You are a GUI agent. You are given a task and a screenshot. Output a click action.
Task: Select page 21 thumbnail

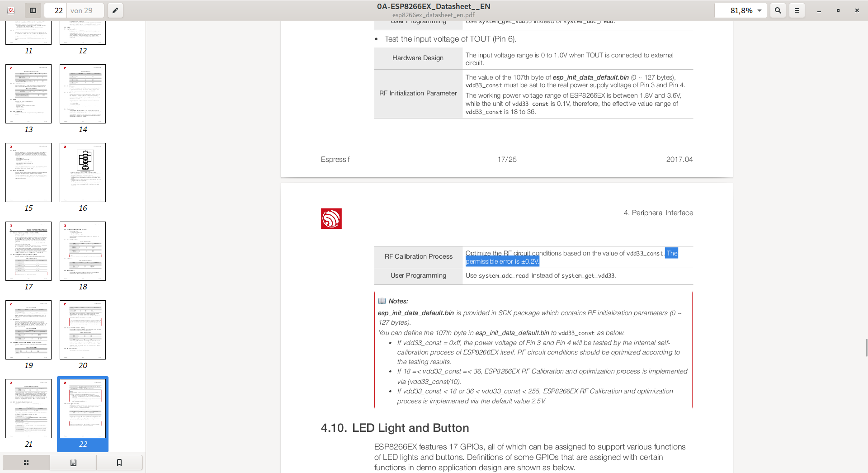pyautogui.click(x=28, y=408)
